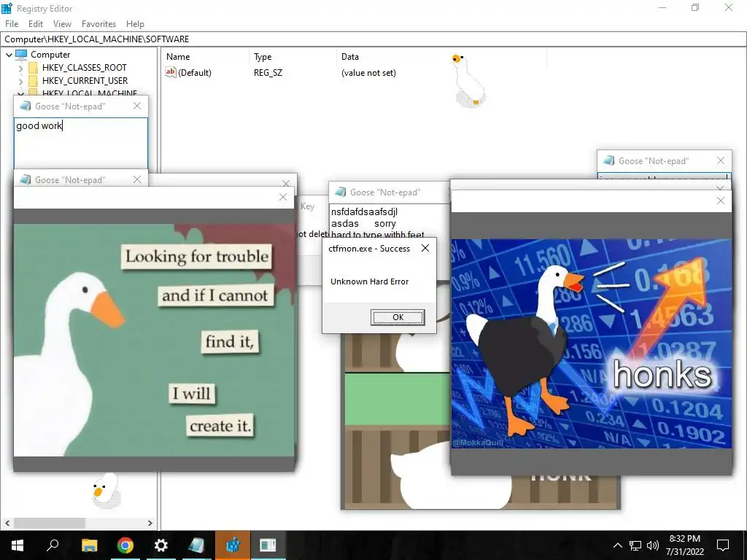This screenshot has width=747, height=560.
Task: Open the volume tray icon
Action: (653, 545)
